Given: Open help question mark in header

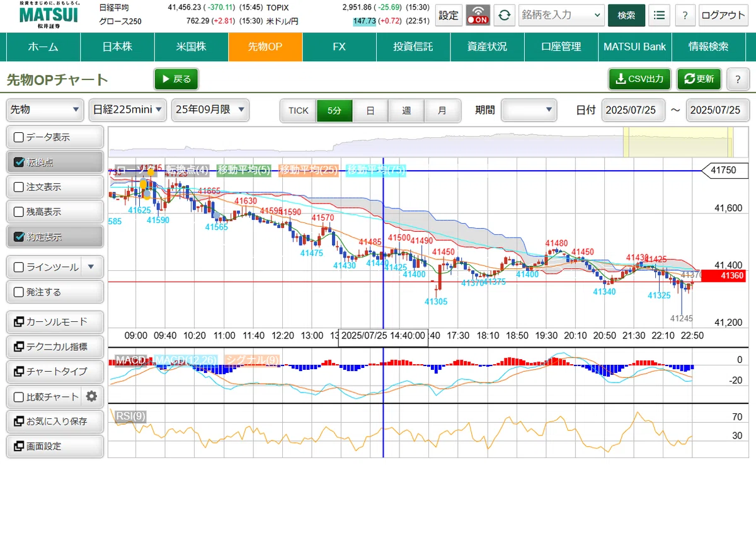Looking at the screenshot, I should pos(685,15).
